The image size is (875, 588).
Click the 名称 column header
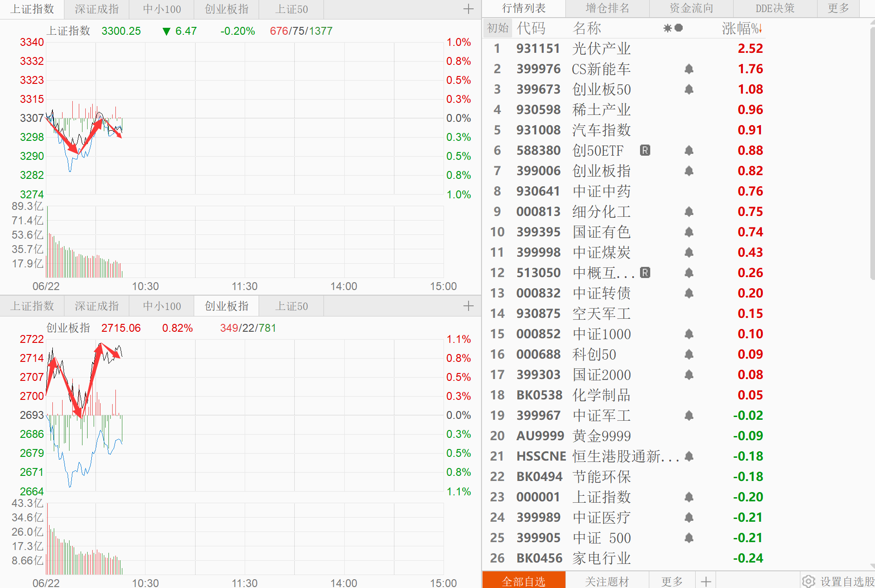[x=587, y=29]
